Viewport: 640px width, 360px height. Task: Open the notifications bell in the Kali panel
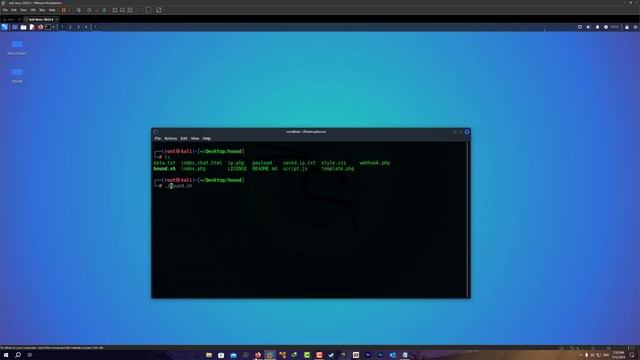[597, 27]
